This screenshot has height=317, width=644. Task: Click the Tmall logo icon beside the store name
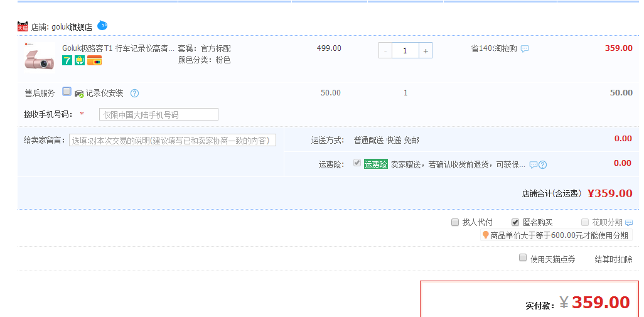[x=23, y=27]
